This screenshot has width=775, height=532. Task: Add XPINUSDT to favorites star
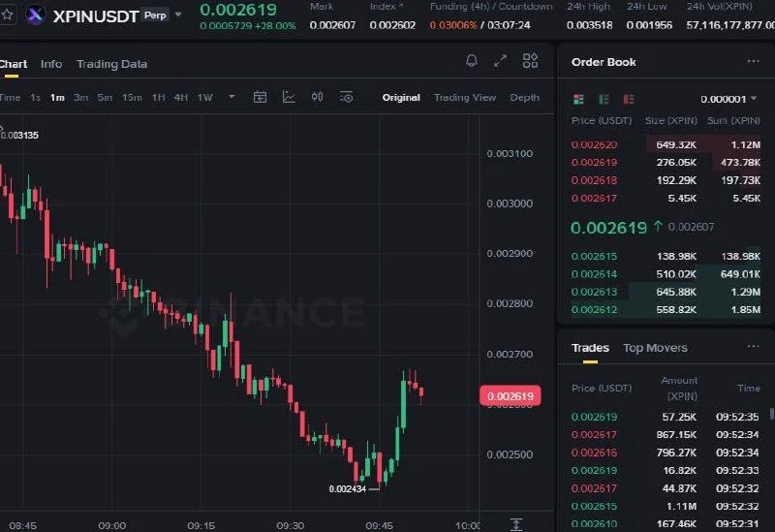[x=7, y=15]
